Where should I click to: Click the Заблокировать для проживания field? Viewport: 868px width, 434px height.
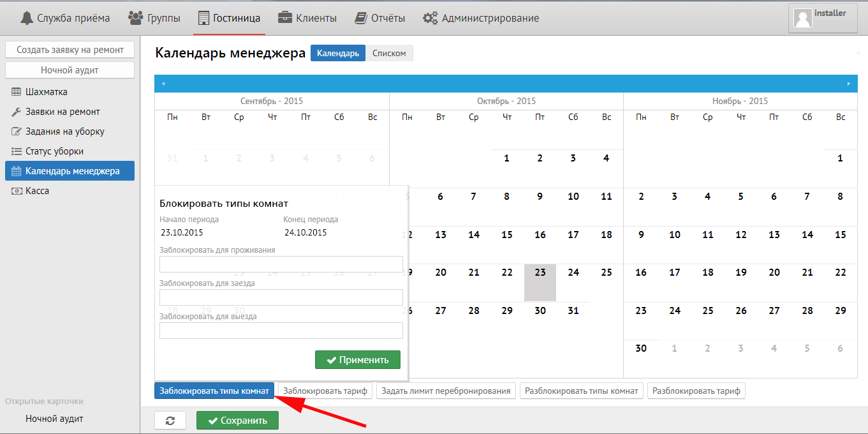281,264
